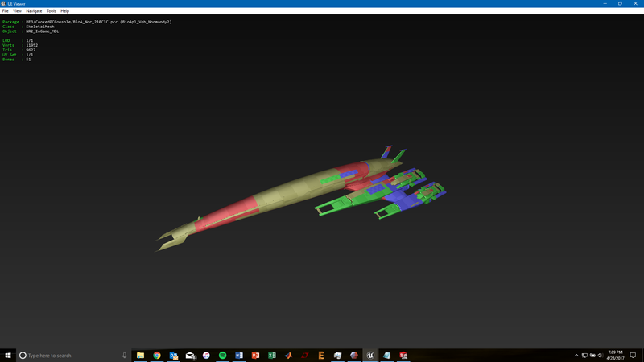Close the UE Viewer window
The height and width of the screenshot is (362, 644).
tap(635, 4)
